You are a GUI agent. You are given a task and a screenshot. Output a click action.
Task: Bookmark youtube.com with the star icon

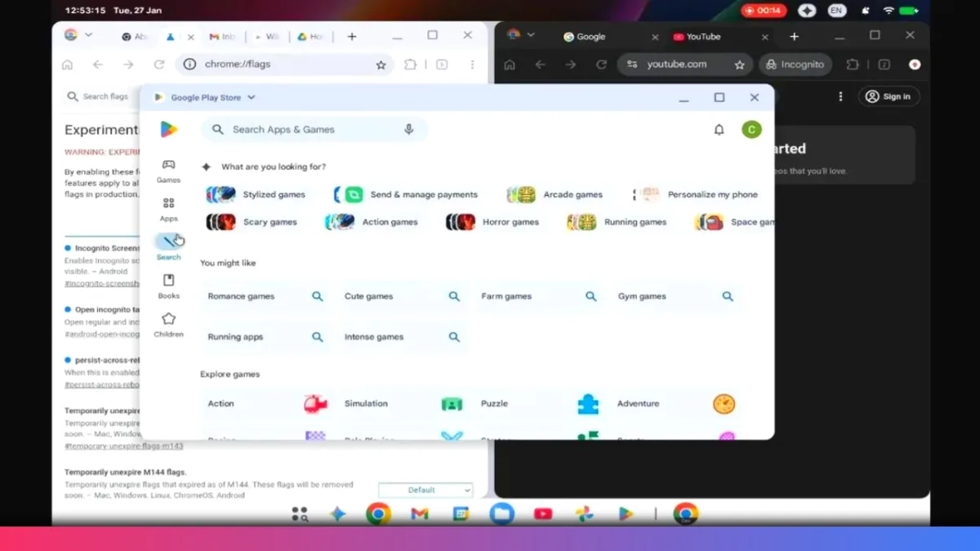click(x=740, y=64)
